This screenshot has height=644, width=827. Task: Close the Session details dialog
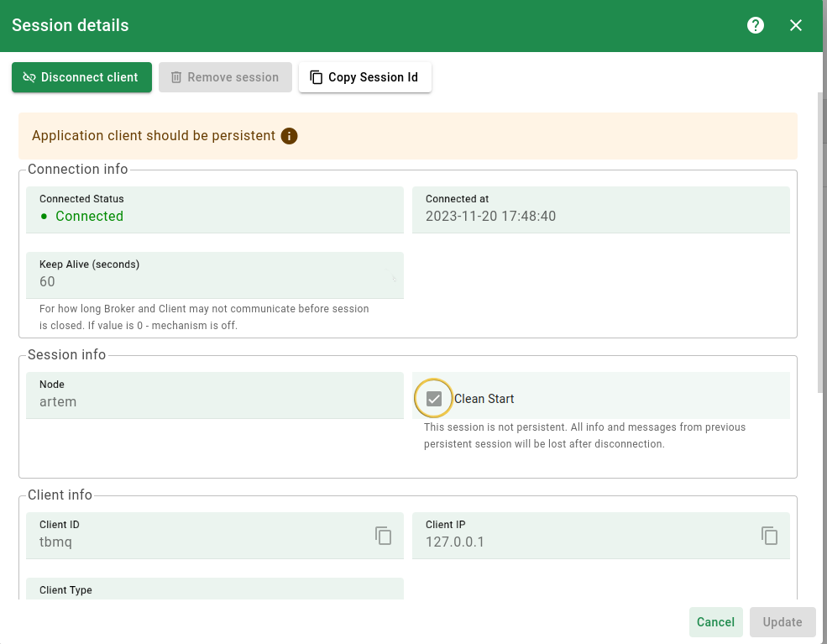pyautogui.click(x=796, y=25)
